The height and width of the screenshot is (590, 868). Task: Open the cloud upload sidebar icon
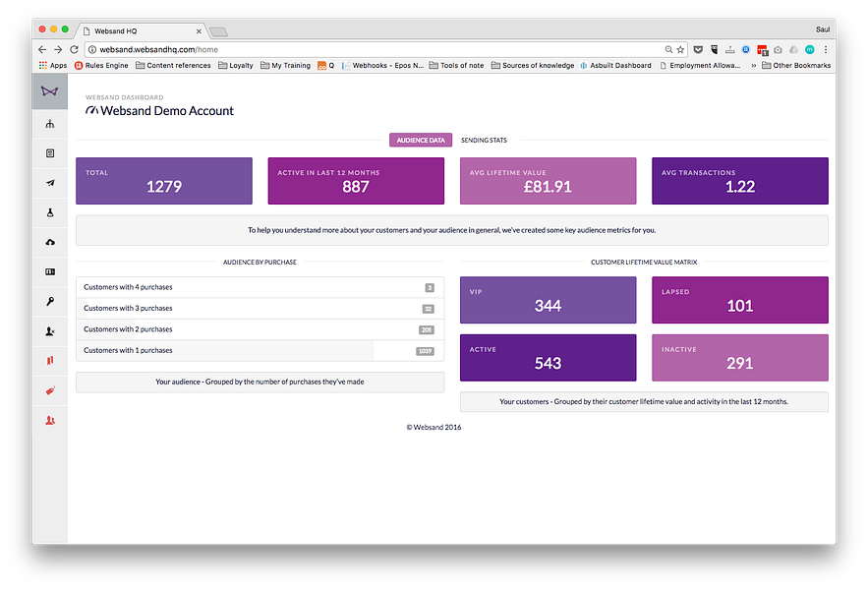pos(50,242)
